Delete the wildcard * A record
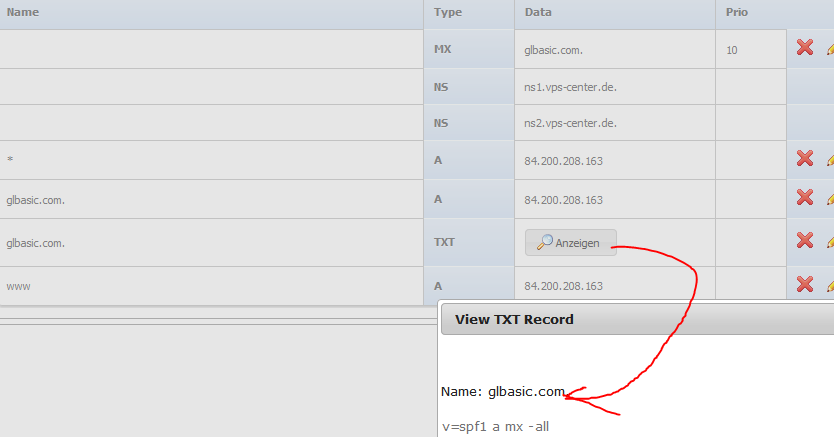This screenshot has width=834, height=437. (805, 158)
